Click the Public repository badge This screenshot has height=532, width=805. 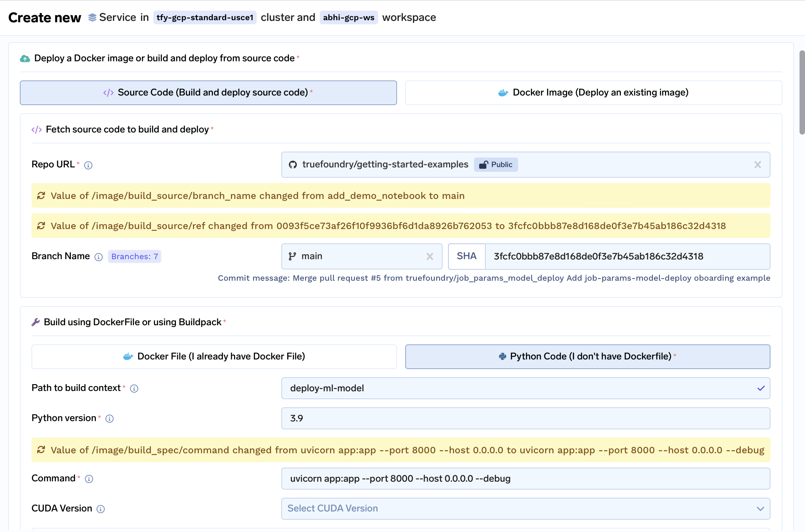pyautogui.click(x=496, y=165)
